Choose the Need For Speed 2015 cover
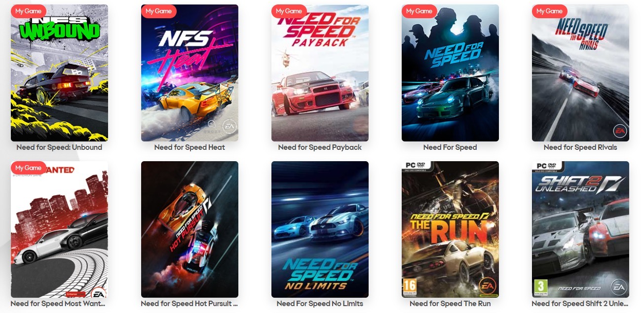 point(450,73)
